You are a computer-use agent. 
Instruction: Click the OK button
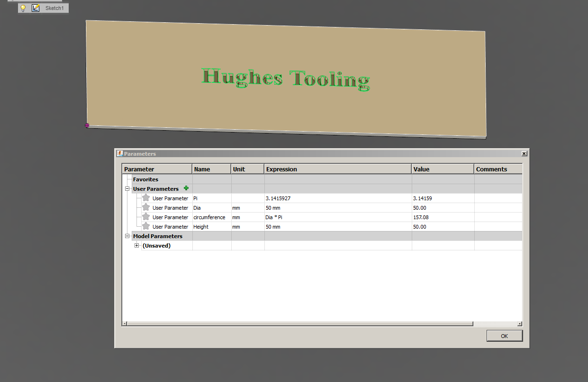pyautogui.click(x=505, y=336)
